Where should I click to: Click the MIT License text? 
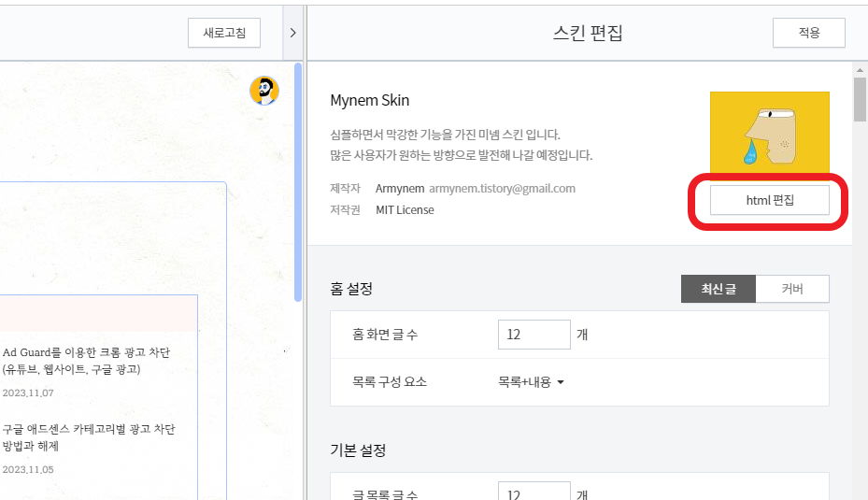pos(405,210)
